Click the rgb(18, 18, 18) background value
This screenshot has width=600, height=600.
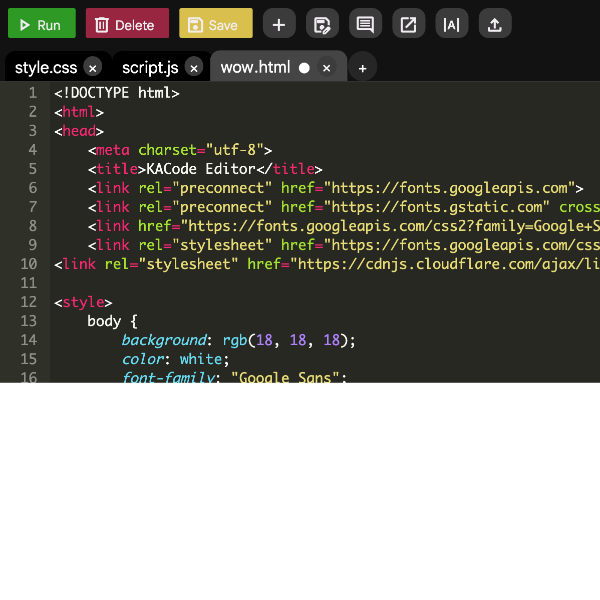click(289, 340)
